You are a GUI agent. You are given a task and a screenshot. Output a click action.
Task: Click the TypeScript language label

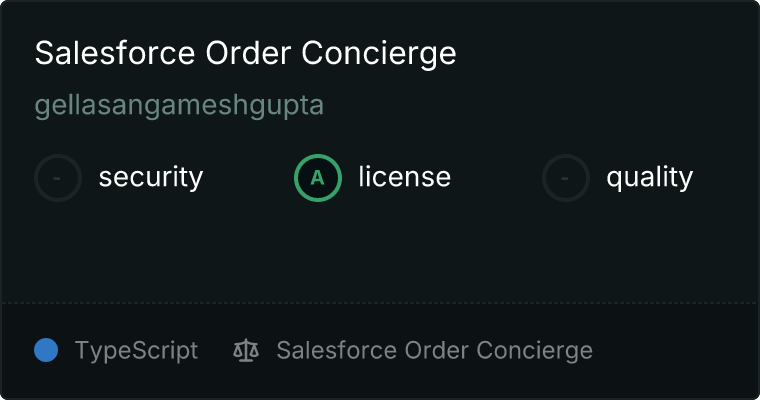point(136,351)
